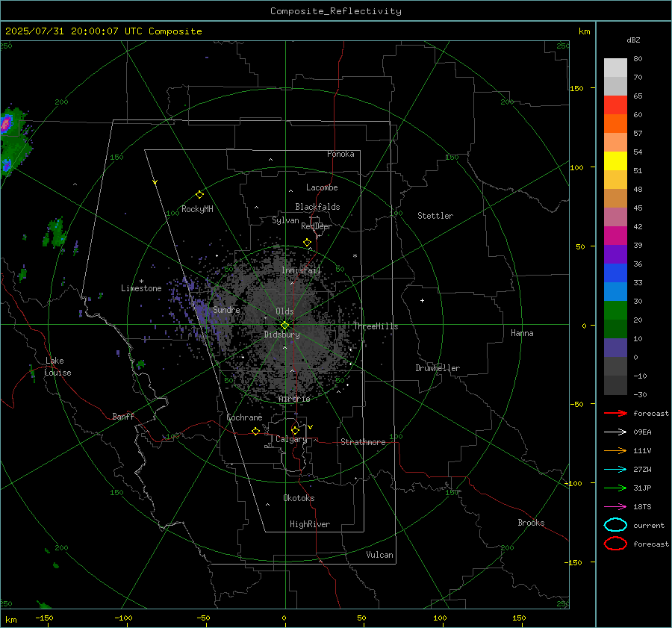Click the yellow diamond marker above Calgary

click(295, 430)
